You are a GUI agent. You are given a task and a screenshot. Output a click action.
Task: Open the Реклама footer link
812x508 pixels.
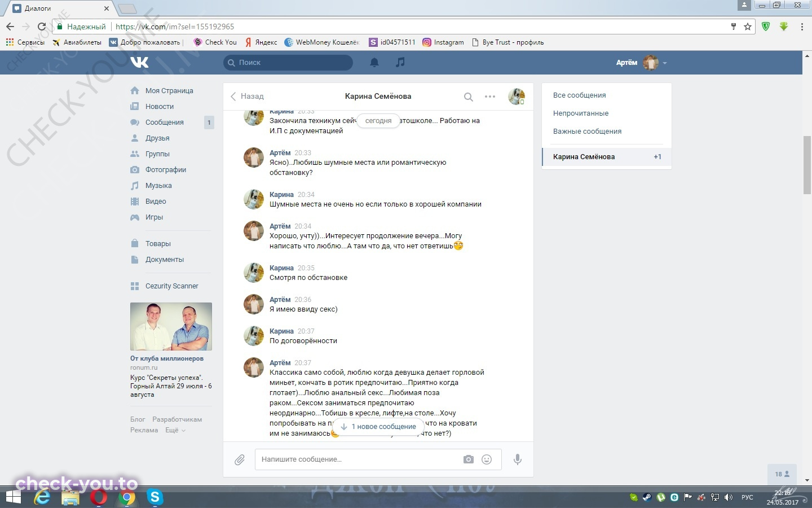pos(144,430)
